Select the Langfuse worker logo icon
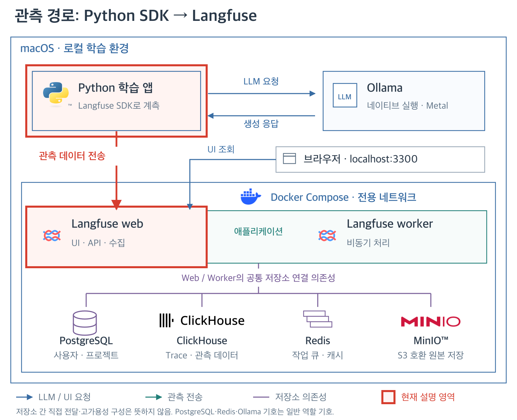 pos(327,236)
